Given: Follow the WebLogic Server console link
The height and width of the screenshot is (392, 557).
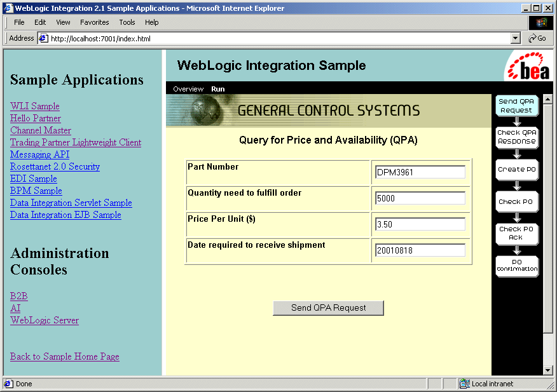Looking at the screenshot, I should (45, 320).
